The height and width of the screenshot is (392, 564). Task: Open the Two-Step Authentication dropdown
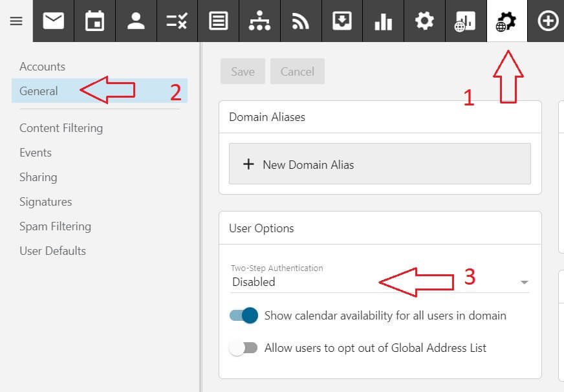pos(380,282)
